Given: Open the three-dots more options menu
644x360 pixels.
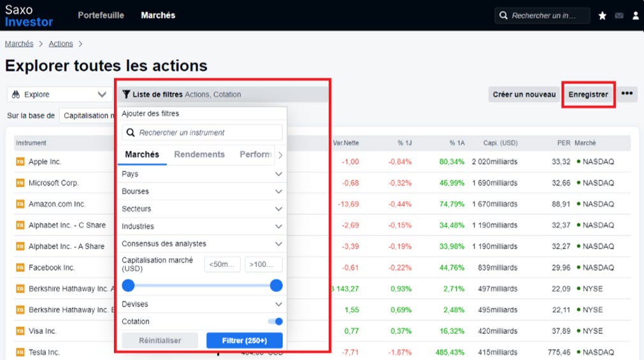Looking at the screenshot, I should 627,94.
